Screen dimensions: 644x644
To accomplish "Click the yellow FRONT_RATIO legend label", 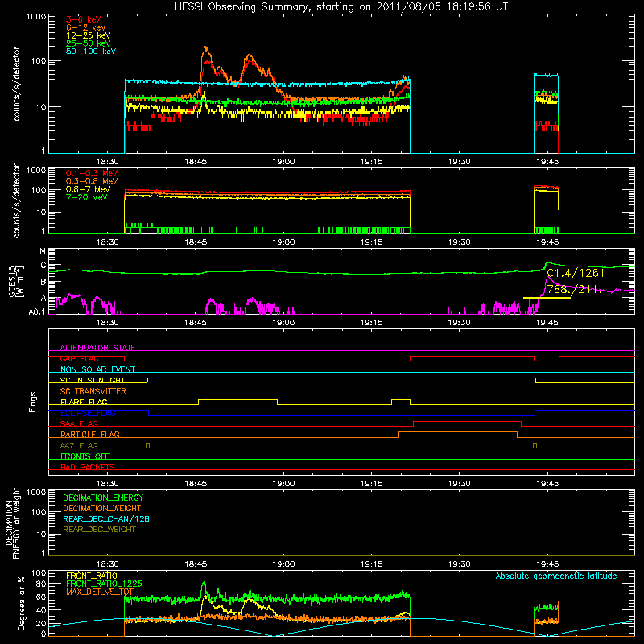I will (x=92, y=576).
